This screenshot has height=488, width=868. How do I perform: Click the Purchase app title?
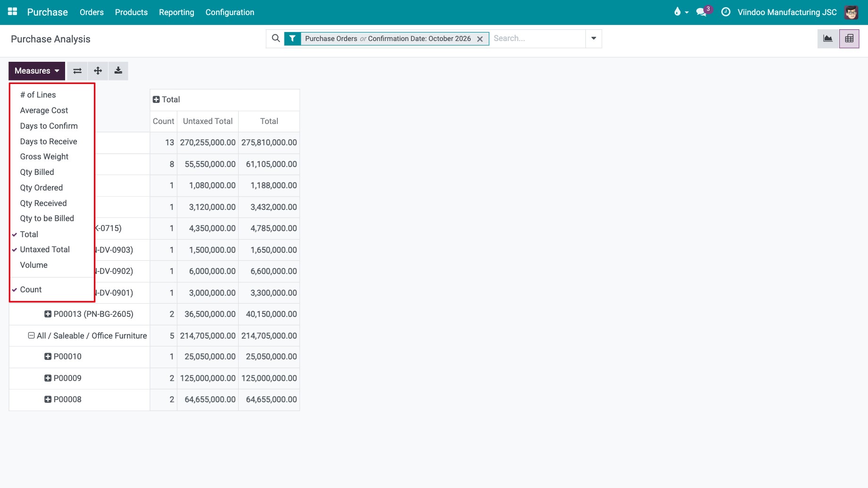coord(47,12)
